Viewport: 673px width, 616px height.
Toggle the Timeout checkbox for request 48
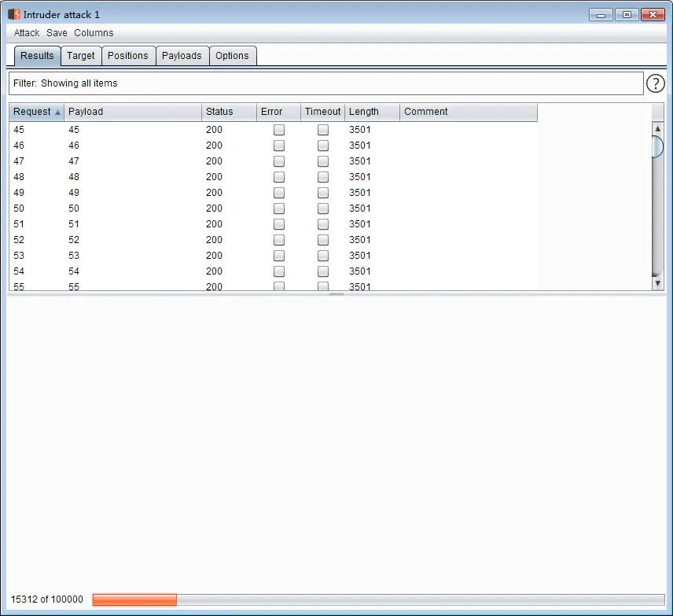click(x=323, y=177)
